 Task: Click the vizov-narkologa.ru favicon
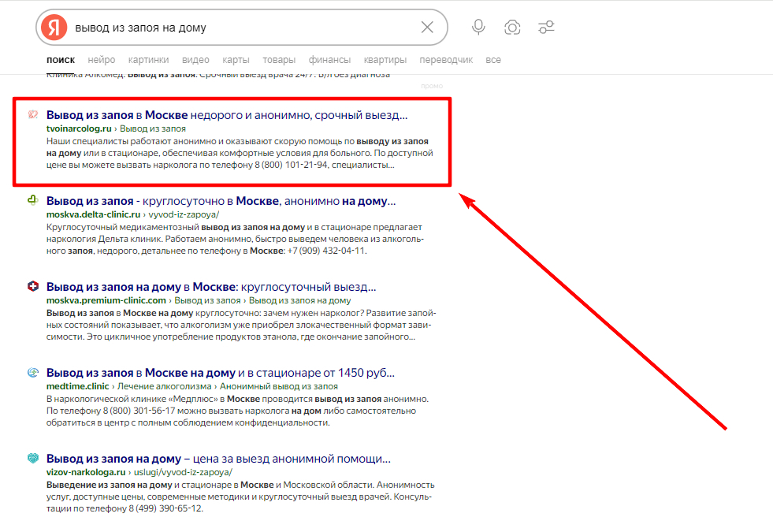pos(33,459)
